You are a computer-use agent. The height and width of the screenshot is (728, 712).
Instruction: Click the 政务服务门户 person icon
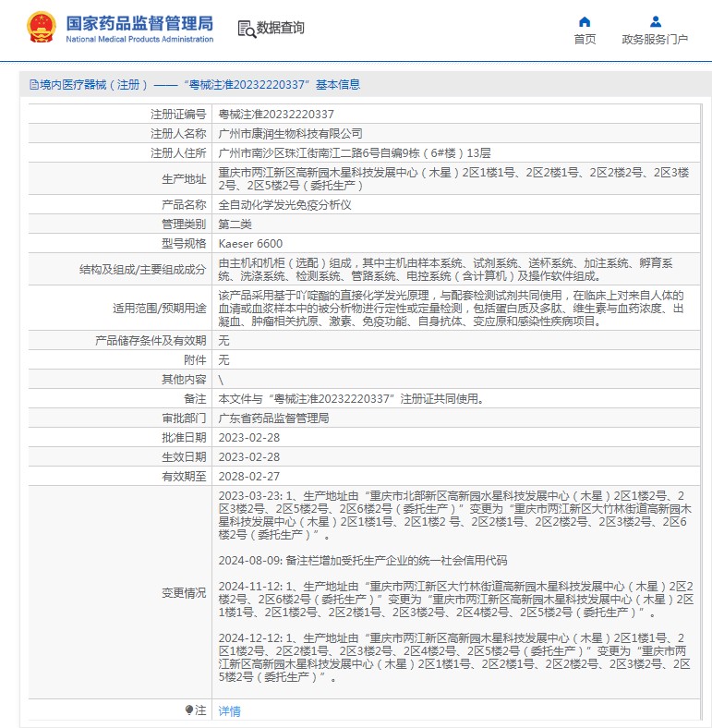coord(655,21)
